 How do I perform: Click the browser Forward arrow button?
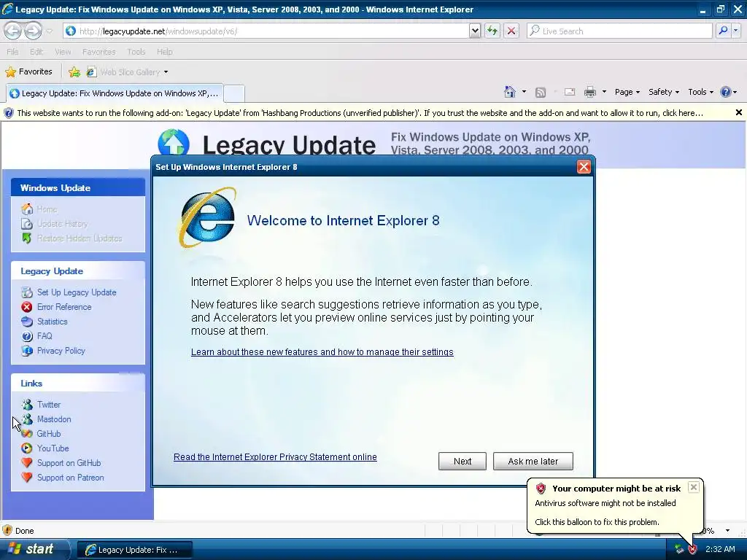(33, 31)
